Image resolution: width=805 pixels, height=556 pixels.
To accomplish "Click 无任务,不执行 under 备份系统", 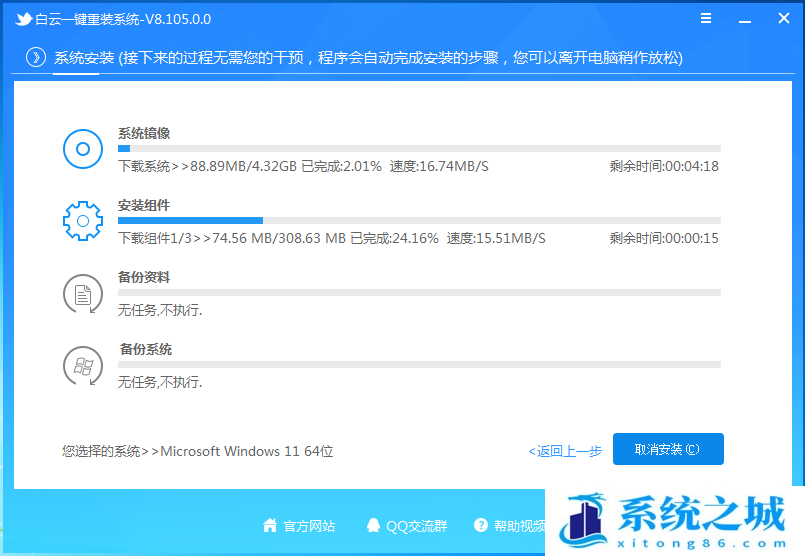I will click(160, 382).
